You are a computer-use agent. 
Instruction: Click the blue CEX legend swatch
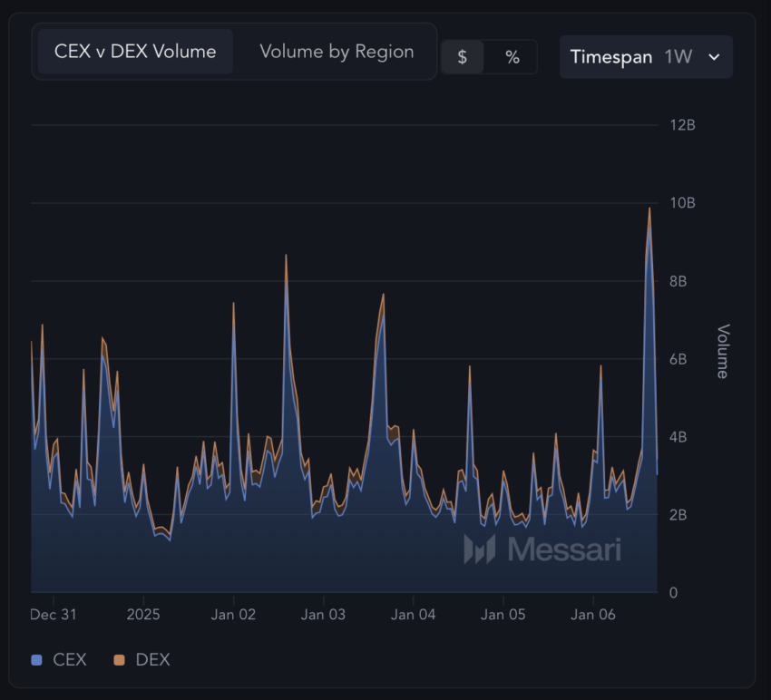tap(37, 660)
